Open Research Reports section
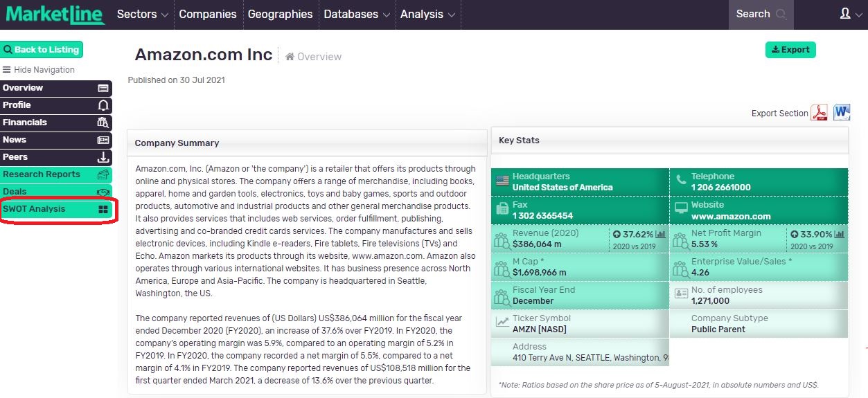Viewport: 868px width, 398px height. [55, 174]
